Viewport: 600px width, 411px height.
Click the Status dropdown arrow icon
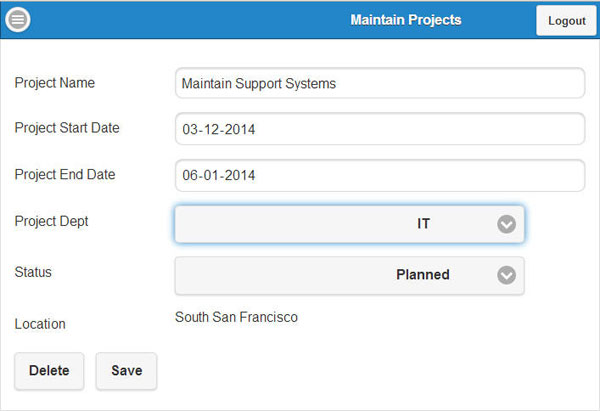[507, 275]
